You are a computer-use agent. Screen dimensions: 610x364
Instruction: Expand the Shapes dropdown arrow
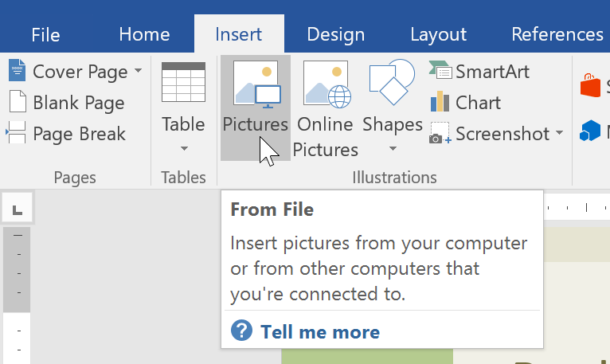pyautogui.click(x=392, y=148)
